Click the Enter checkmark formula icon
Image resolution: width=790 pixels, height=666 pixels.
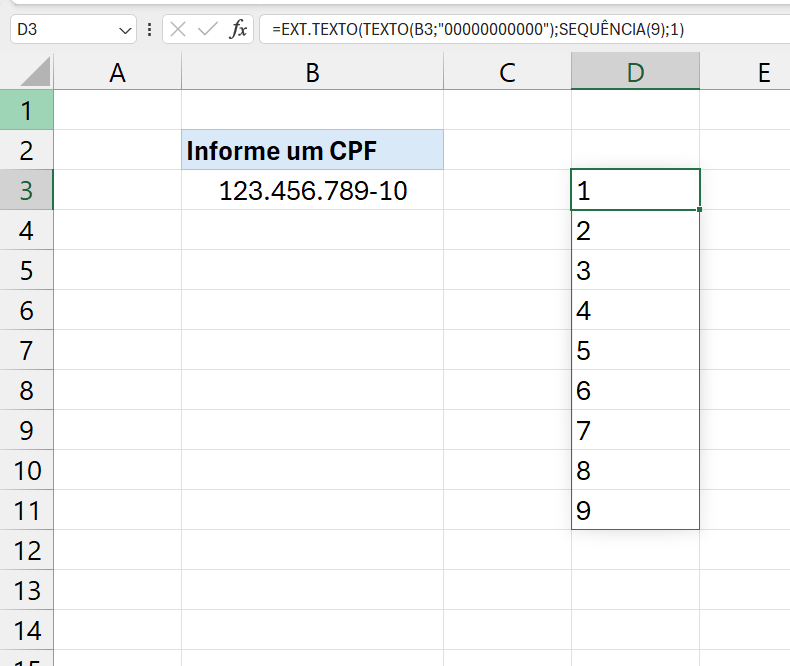point(208,29)
